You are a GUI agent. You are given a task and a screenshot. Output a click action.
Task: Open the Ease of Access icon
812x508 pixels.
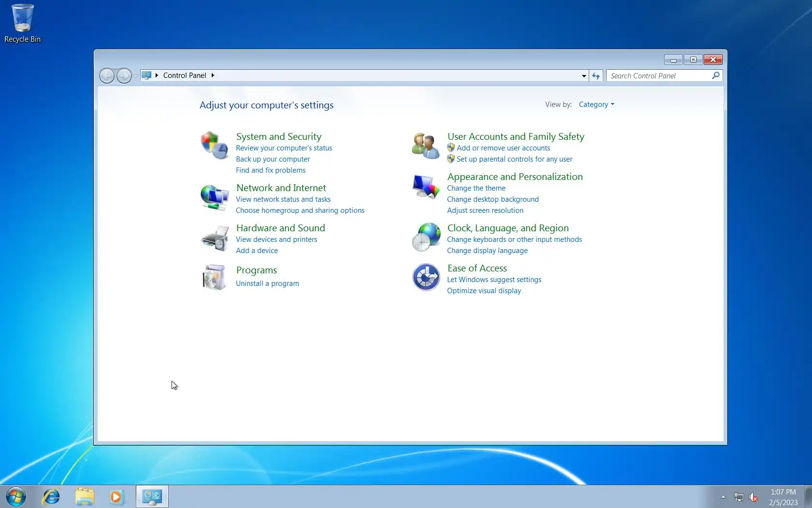tap(426, 277)
